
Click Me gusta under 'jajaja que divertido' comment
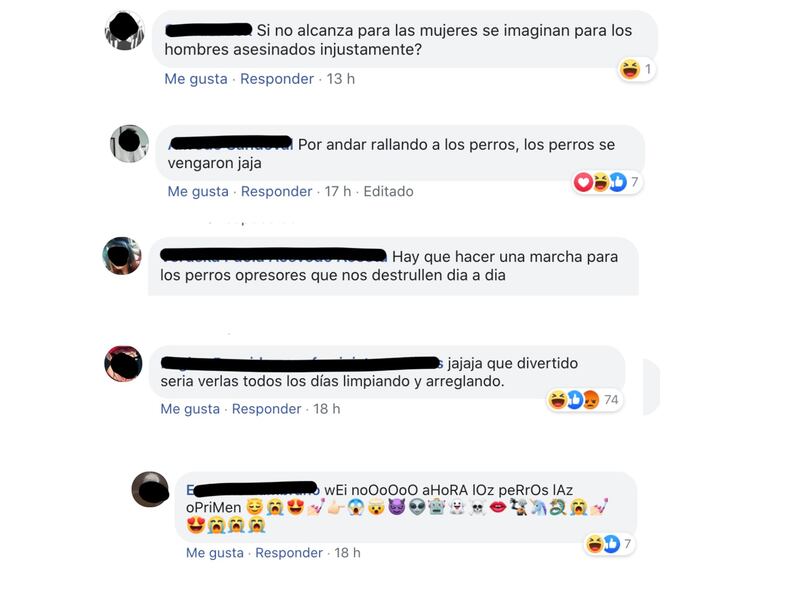[190, 409]
